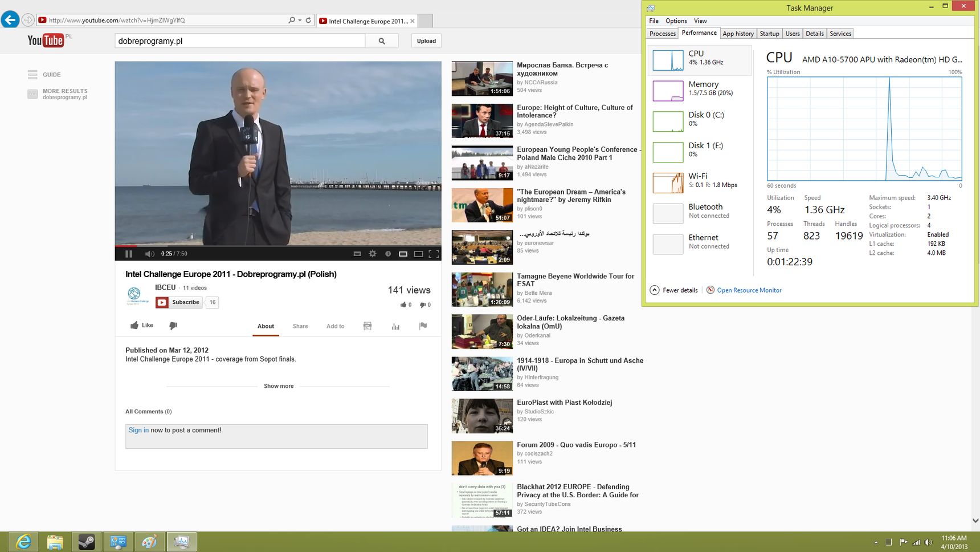
Task: Open a new browser tab
Action: (x=426, y=21)
